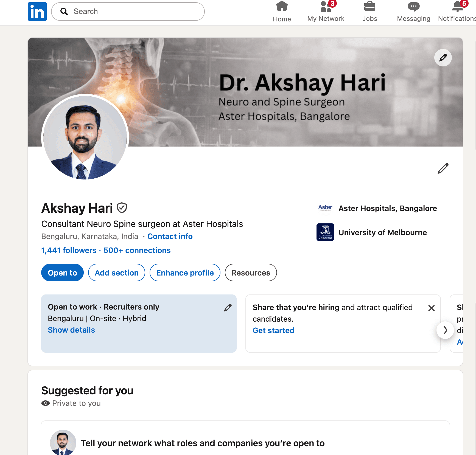Viewport: 476px width, 455px height.
Task: Click the verification shield badge beside name
Action: (122, 208)
